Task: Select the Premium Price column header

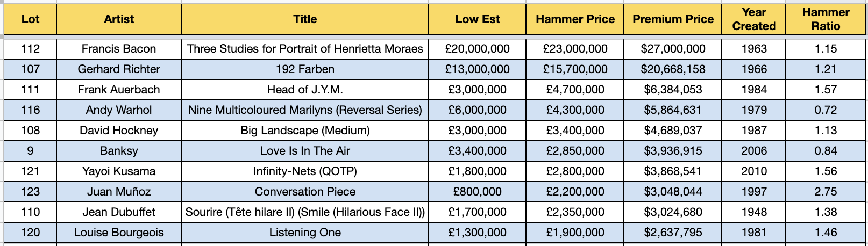Action: pyautogui.click(x=673, y=19)
